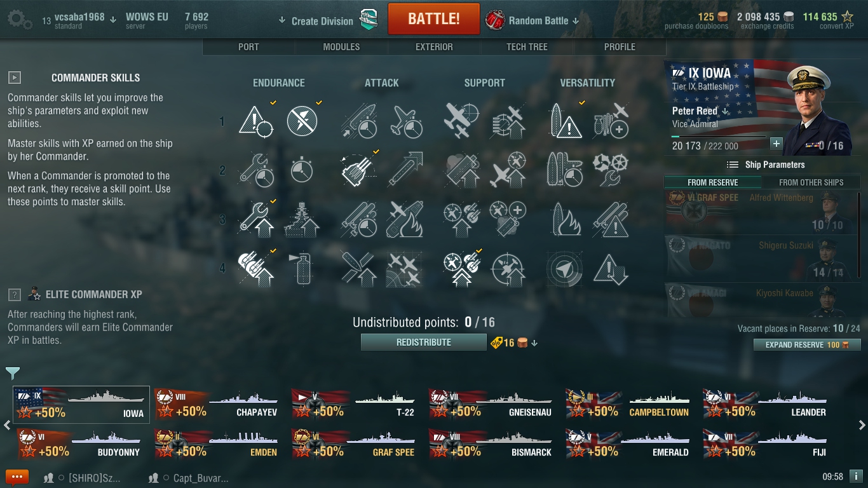The height and width of the screenshot is (488, 868).
Task: Open the info icon near the clock
Action: click(855, 476)
